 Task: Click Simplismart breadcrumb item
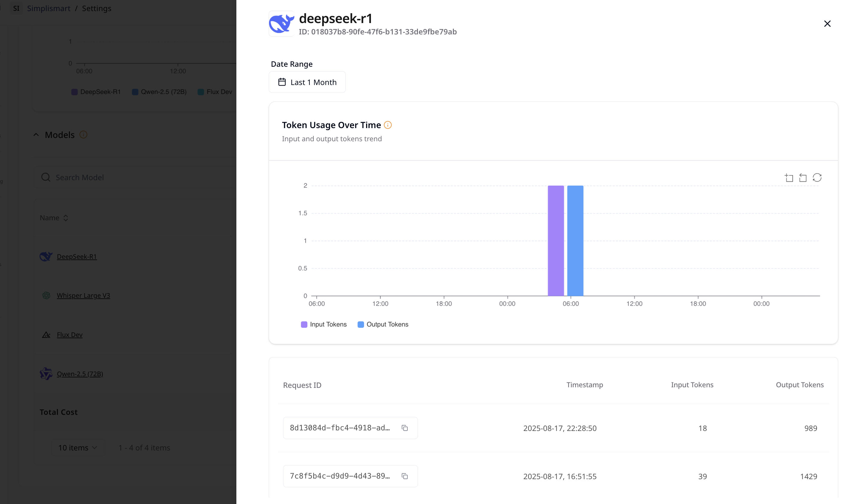point(49,8)
